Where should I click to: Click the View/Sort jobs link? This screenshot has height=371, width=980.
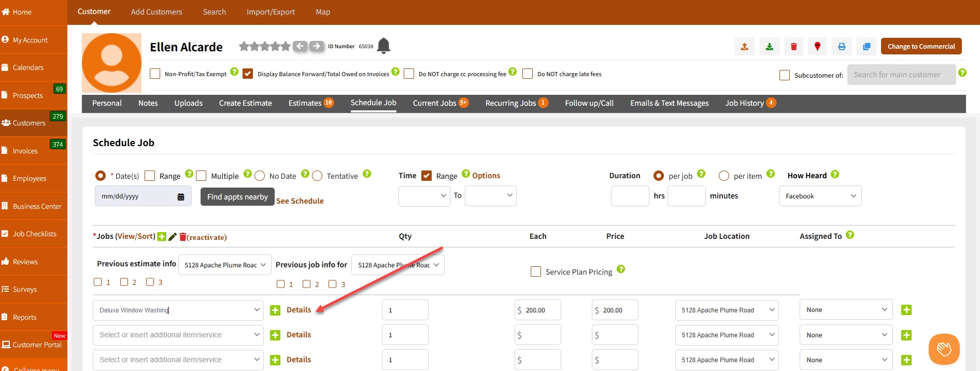135,236
